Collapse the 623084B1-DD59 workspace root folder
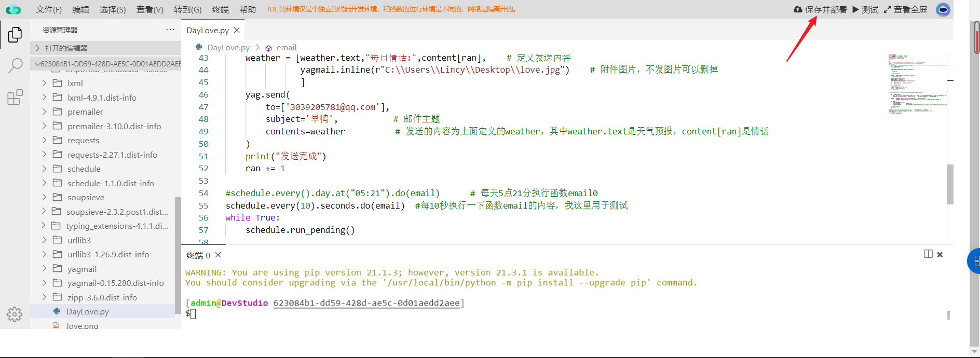The height and width of the screenshot is (358, 980). (x=105, y=63)
